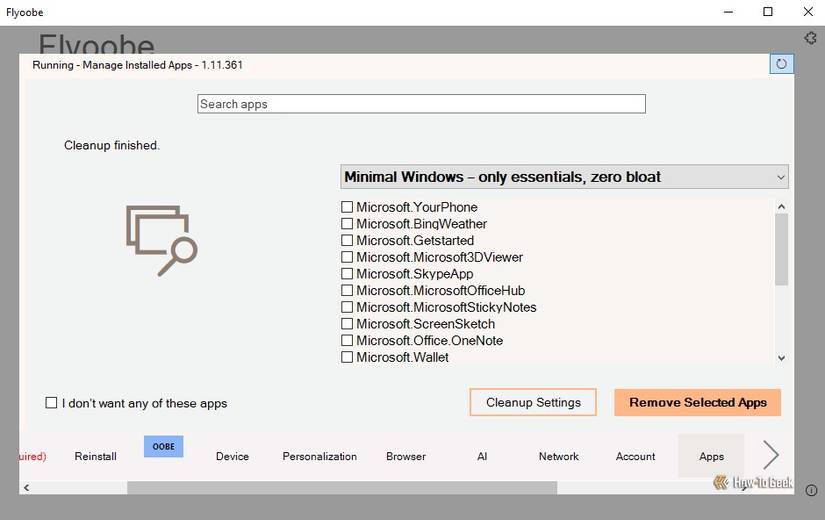This screenshot has width=825, height=520.
Task: Check the Microsoft.YourPhone checkbox
Action: coord(347,207)
